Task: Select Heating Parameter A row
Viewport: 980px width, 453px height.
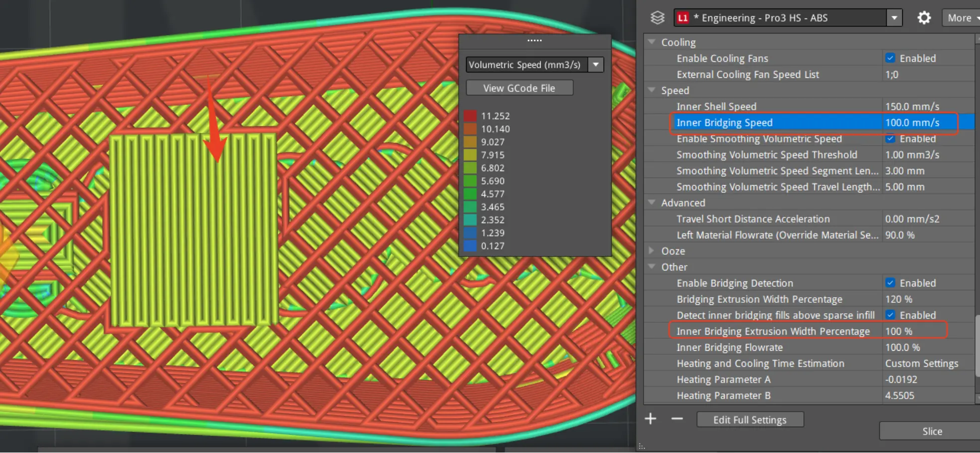Action: click(809, 379)
